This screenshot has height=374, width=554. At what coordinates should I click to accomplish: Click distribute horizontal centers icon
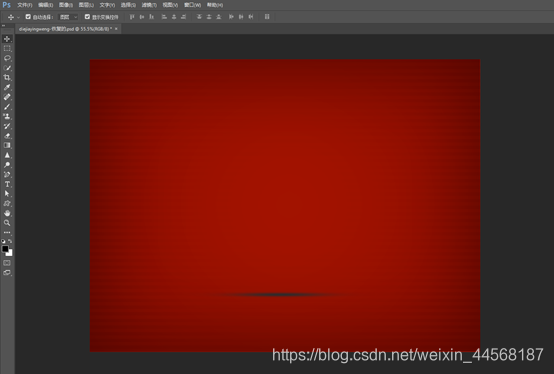pyautogui.click(x=241, y=17)
